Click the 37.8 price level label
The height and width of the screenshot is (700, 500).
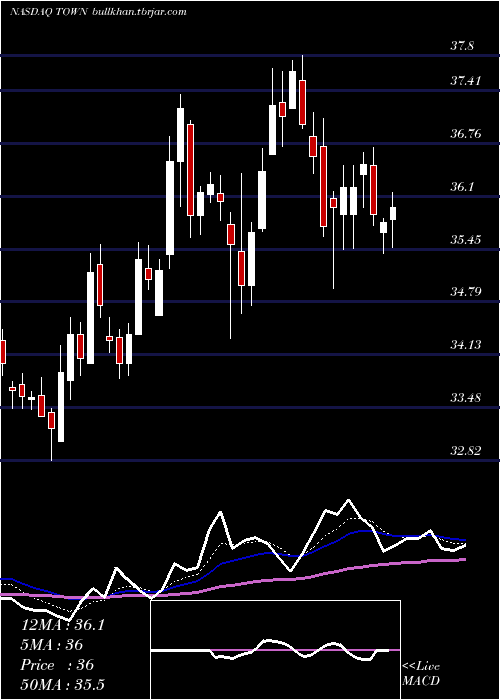tap(462, 46)
